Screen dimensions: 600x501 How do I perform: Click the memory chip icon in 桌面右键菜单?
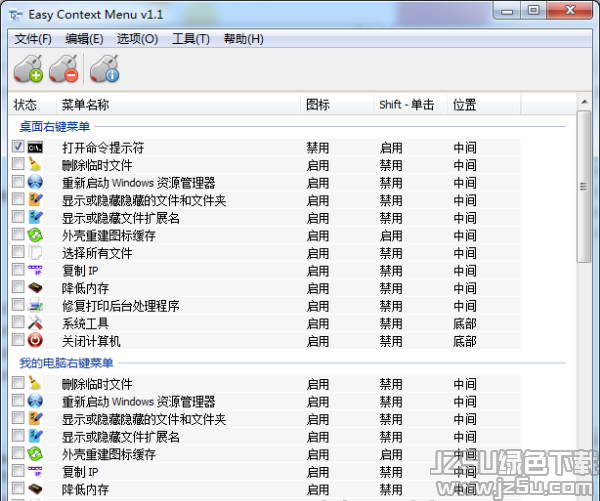pos(35,288)
